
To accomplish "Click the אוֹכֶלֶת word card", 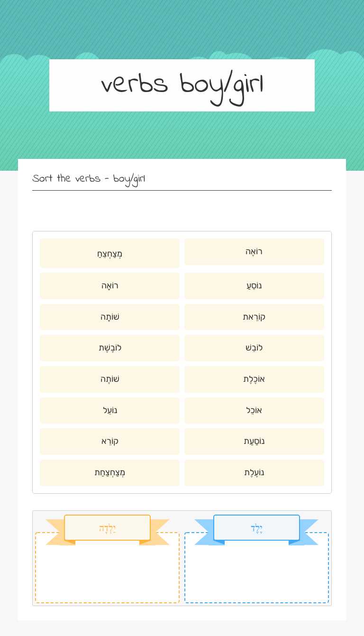I will 255,379.
